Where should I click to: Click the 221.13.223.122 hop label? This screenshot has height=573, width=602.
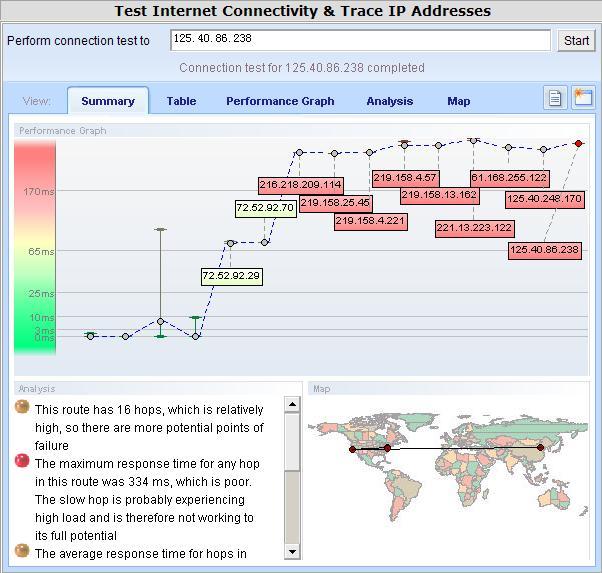tap(474, 228)
